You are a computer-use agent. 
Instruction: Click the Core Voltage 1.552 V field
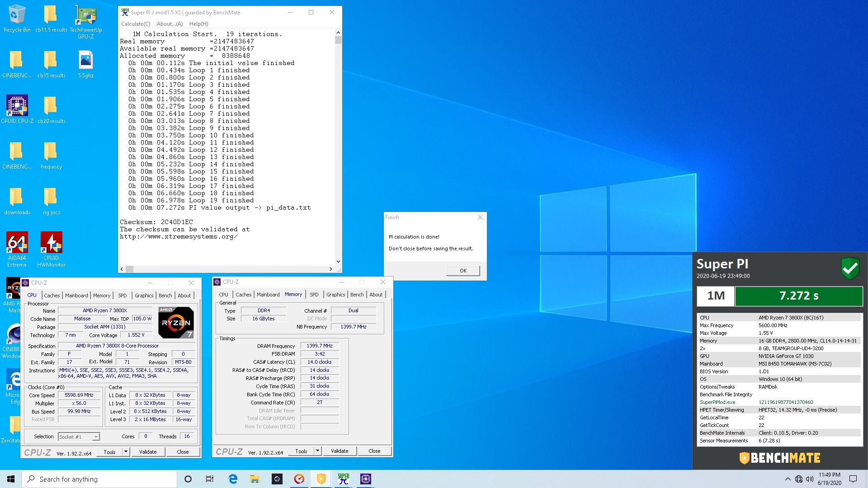pyautogui.click(x=136, y=335)
